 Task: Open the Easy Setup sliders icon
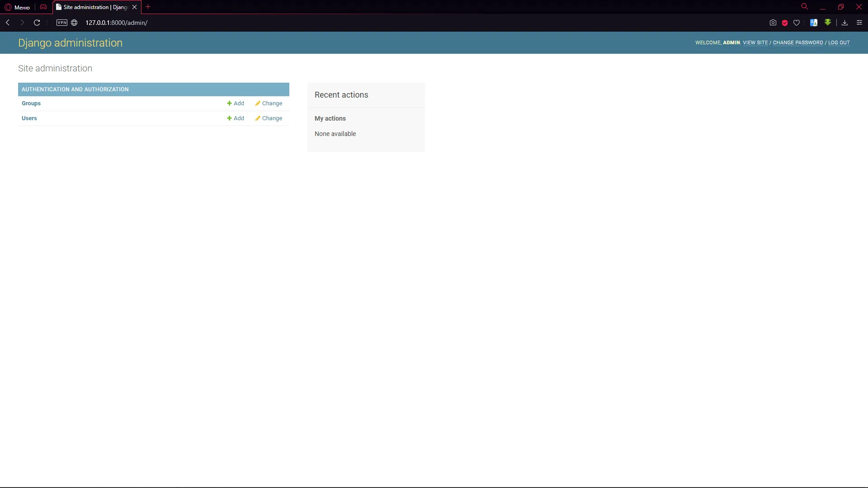pyautogui.click(x=859, y=23)
